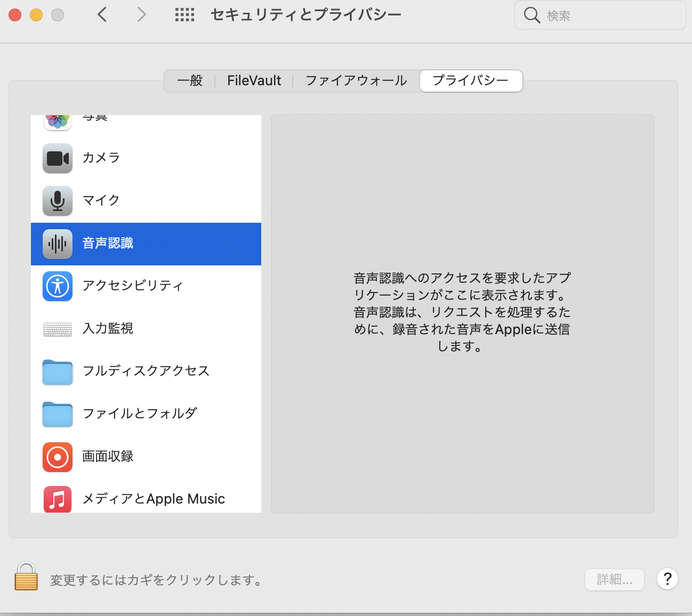
Task: Open the Firewall (ファイアウォール) tab
Action: coord(356,81)
